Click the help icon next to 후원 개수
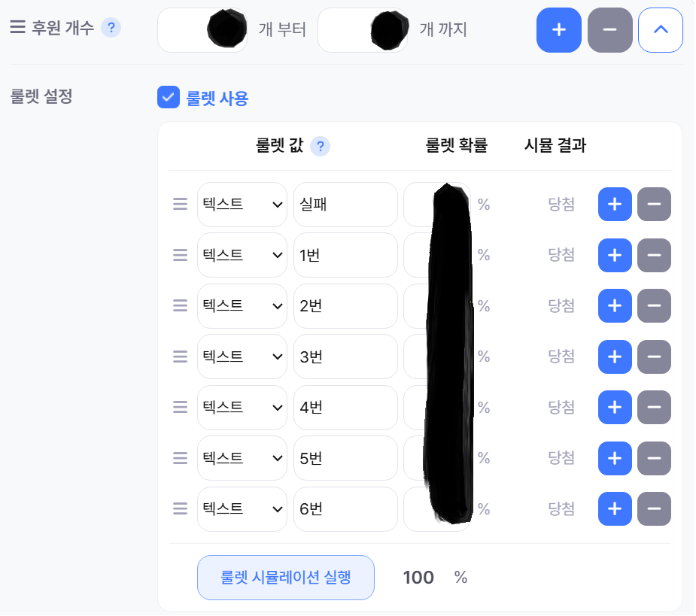The width and height of the screenshot is (696, 616). (x=111, y=29)
